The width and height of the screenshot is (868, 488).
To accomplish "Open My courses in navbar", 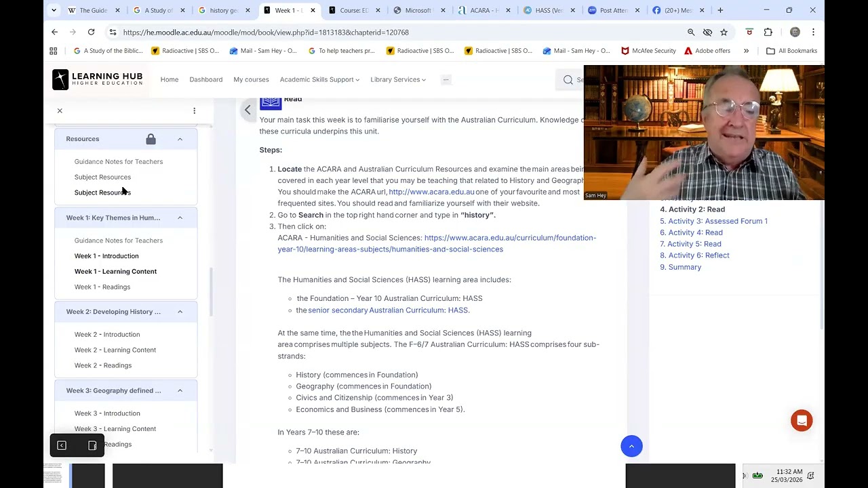I will coord(251,80).
